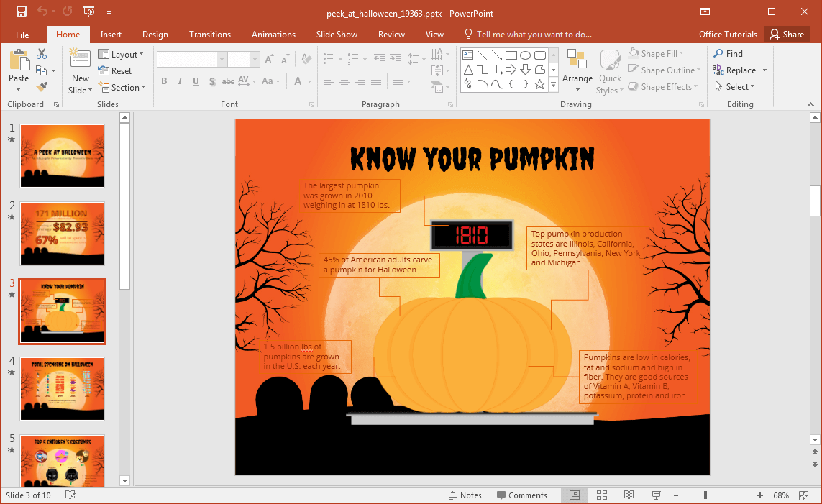Toggle italic formatting

click(x=180, y=81)
